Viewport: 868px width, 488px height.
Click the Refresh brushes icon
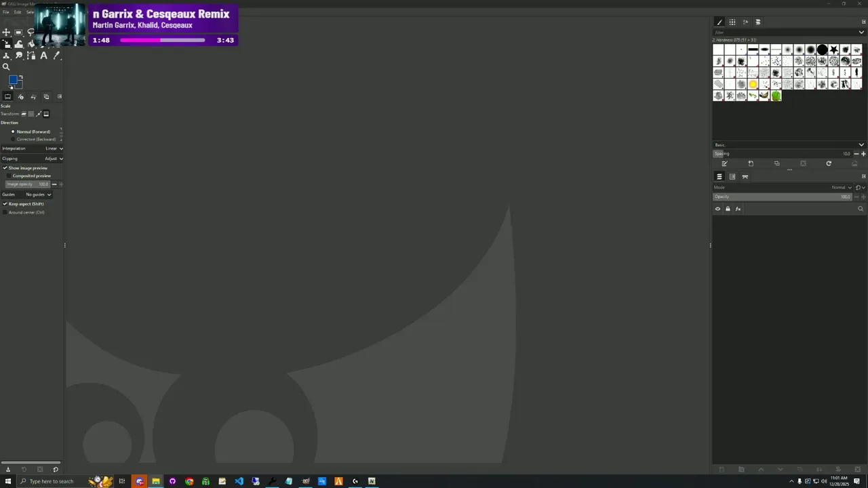[829, 163]
